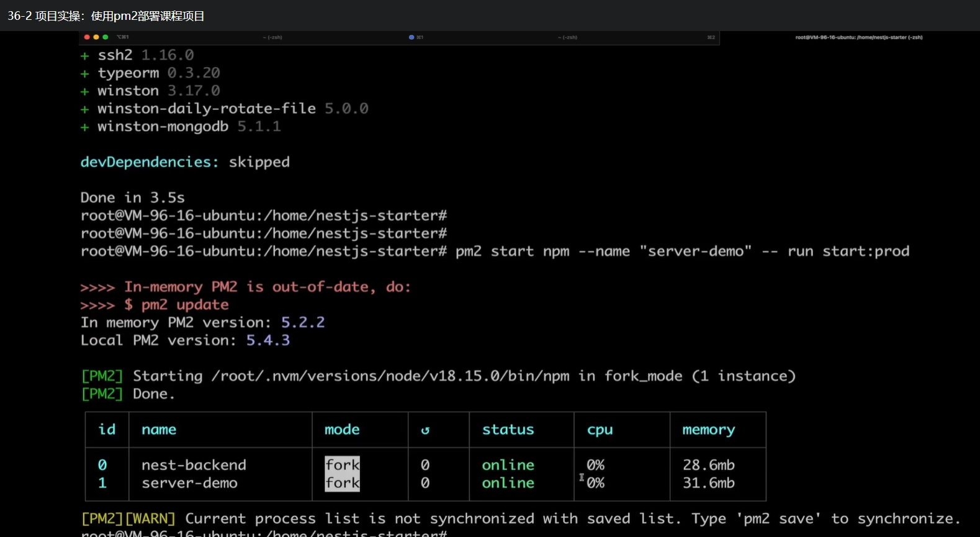Click the 'winston-mongodb 5.1.1' package line

(181, 127)
